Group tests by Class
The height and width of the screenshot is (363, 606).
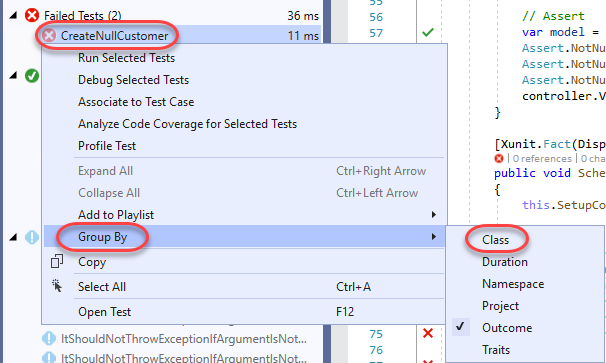point(495,240)
